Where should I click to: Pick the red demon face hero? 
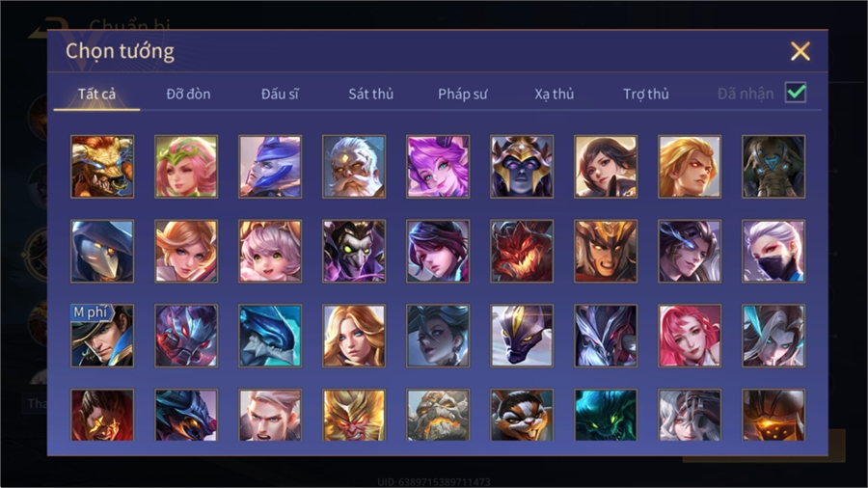(x=522, y=251)
